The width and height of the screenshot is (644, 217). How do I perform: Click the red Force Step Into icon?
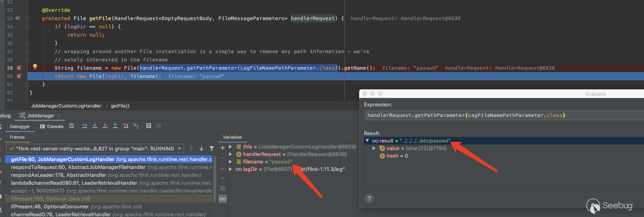(x=105, y=126)
